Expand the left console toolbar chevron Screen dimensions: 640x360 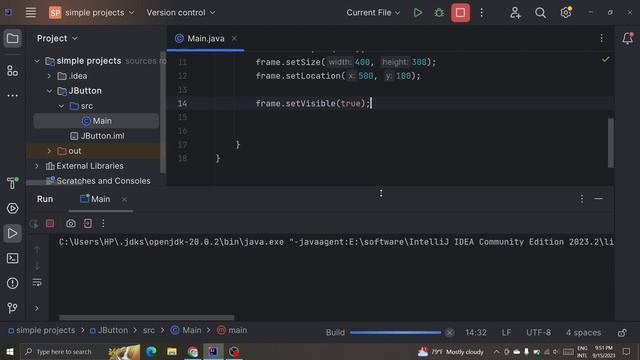[x=37, y=308]
